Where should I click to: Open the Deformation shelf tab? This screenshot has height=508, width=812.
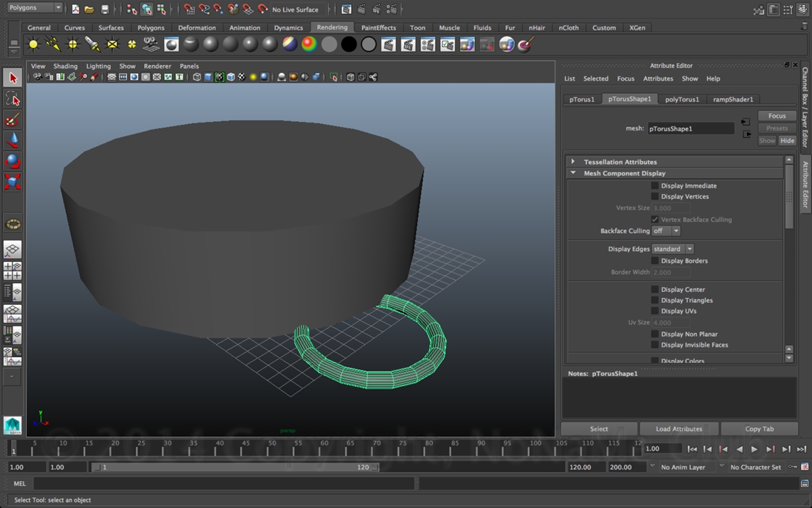coord(197,28)
